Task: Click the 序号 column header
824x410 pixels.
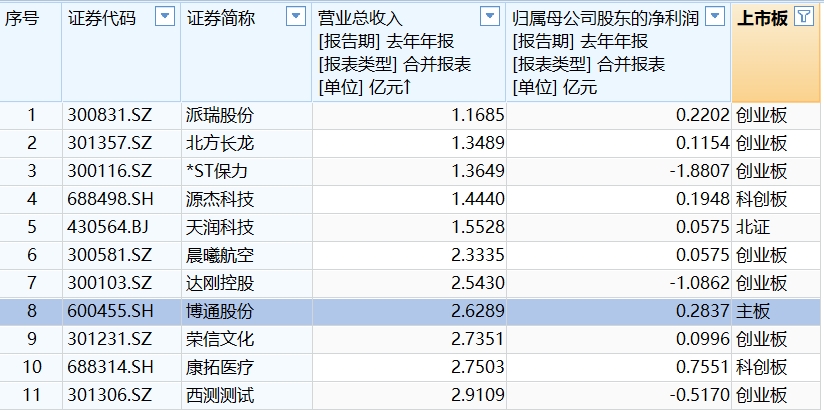Action: [x=22, y=19]
